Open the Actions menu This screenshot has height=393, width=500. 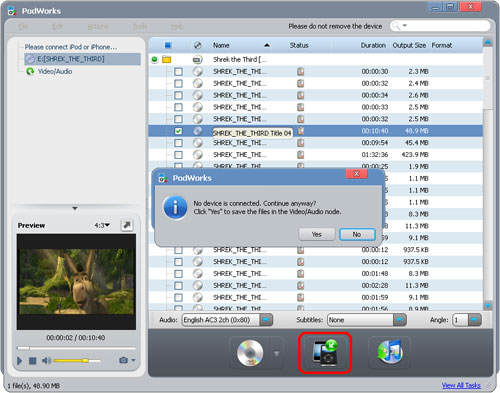(98, 26)
